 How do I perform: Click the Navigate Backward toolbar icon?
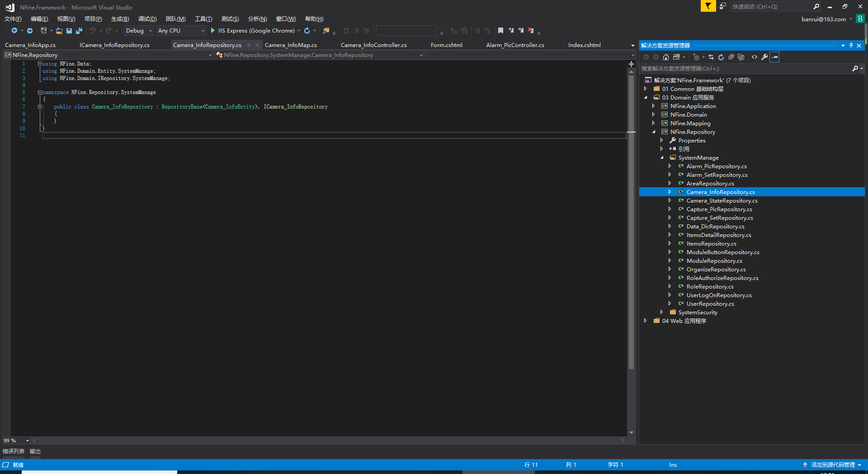[14, 31]
